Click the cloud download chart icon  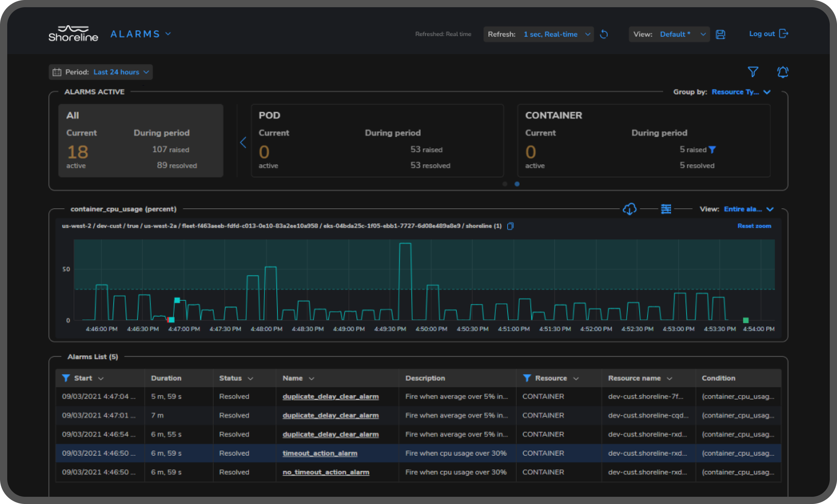pos(630,209)
